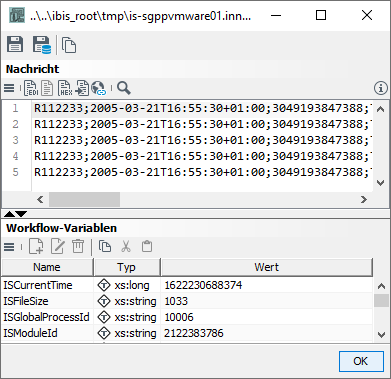This screenshot has width=391, height=379.
Task: Click value 10006 of ISGlobalProcessId
Action: tap(179, 317)
